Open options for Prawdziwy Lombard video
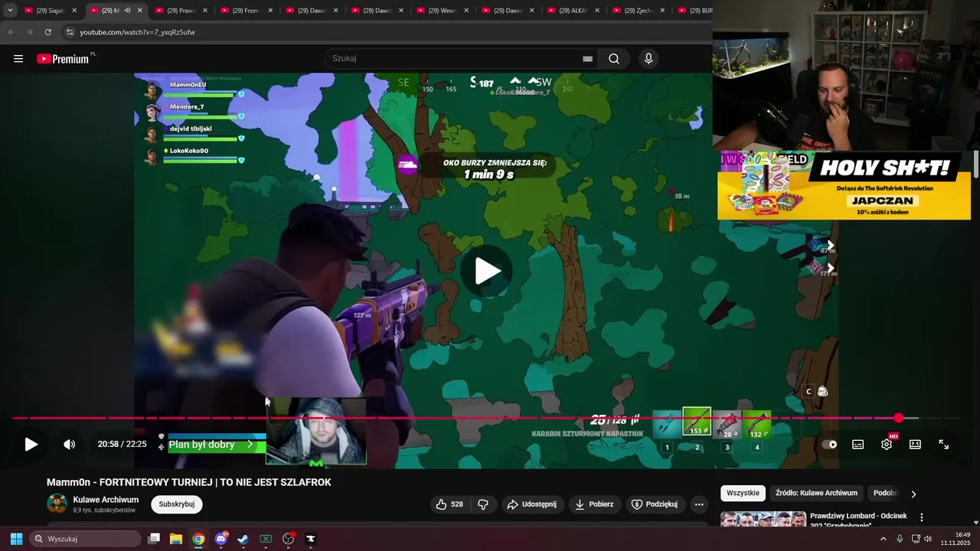 pos(922,518)
